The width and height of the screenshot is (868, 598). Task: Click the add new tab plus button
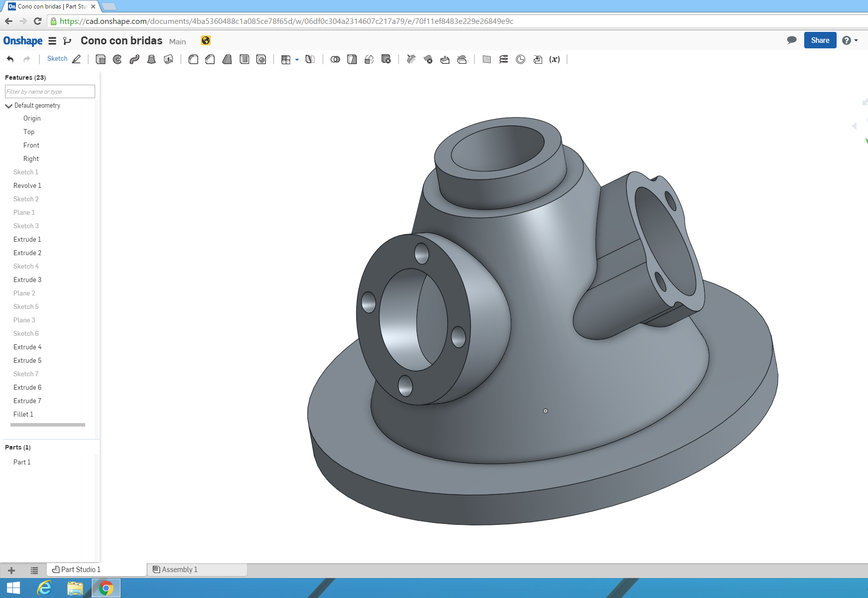(x=11, y=571)
